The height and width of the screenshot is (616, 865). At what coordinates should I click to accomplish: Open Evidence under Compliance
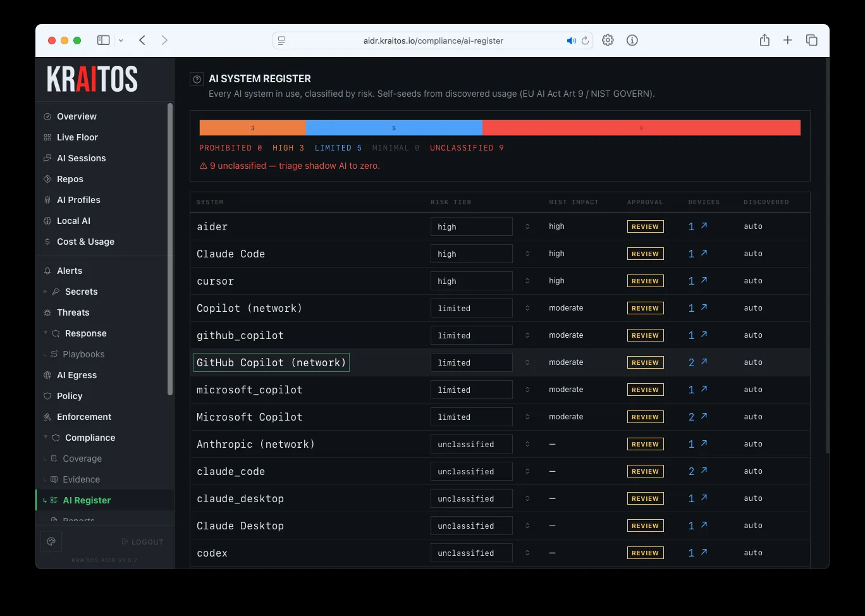[x=82, y=479]
